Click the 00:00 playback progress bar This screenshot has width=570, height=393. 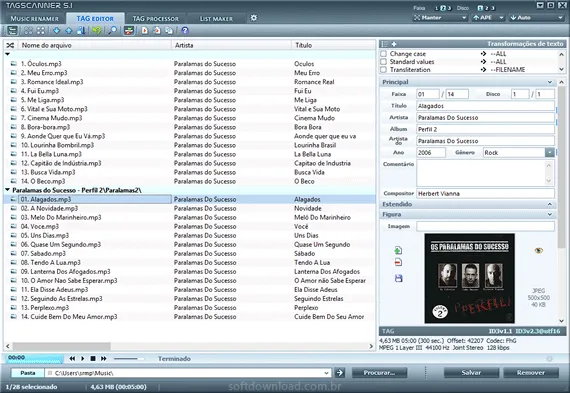coord(35,359)
